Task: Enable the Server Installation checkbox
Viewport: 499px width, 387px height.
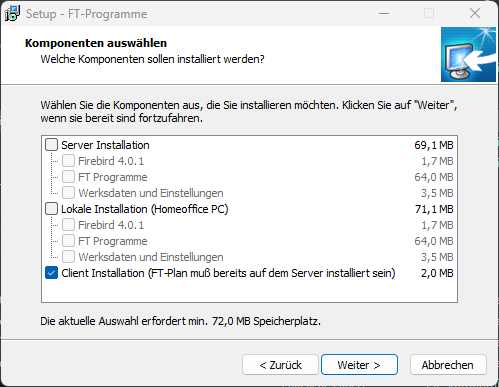Action: coord(51,145)
